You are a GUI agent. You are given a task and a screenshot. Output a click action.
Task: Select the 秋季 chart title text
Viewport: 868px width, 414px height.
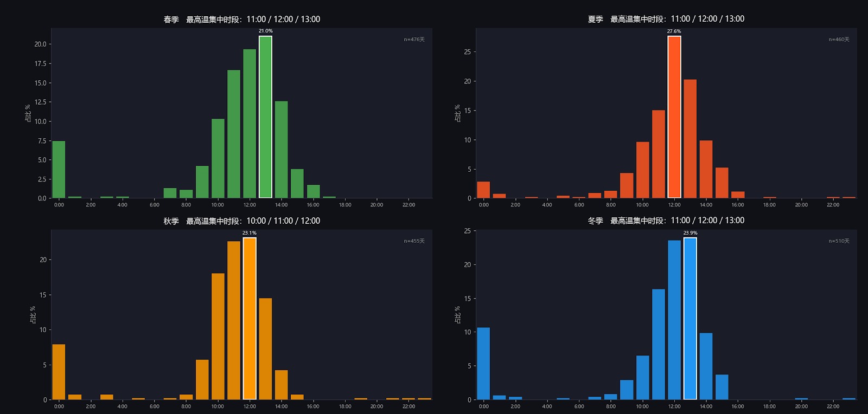tap(241, 221)
